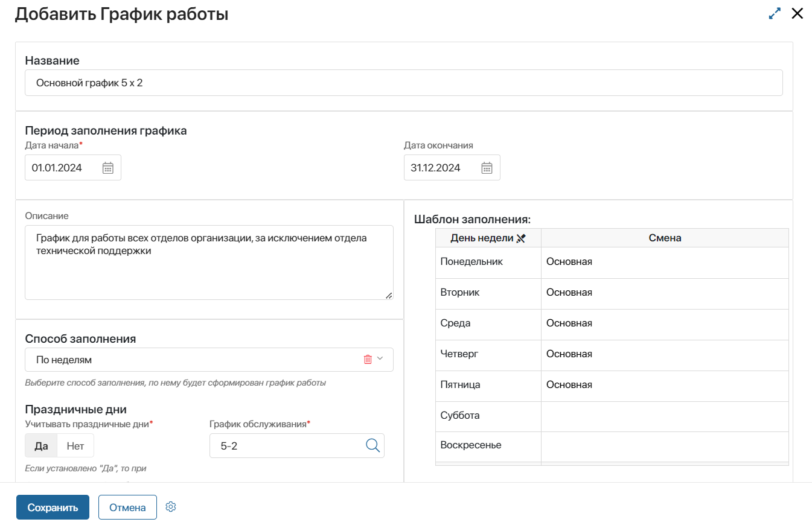The height and width of the screenshot is (525, 812).
Task: Open calendar picker for Дата окончания
Action: click(x=487, y=168)
